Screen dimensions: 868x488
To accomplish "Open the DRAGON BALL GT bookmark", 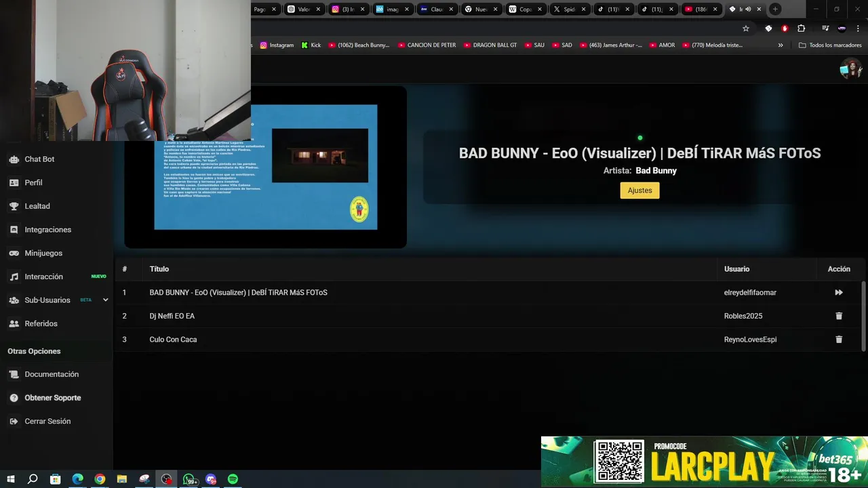I will [490, 45].
